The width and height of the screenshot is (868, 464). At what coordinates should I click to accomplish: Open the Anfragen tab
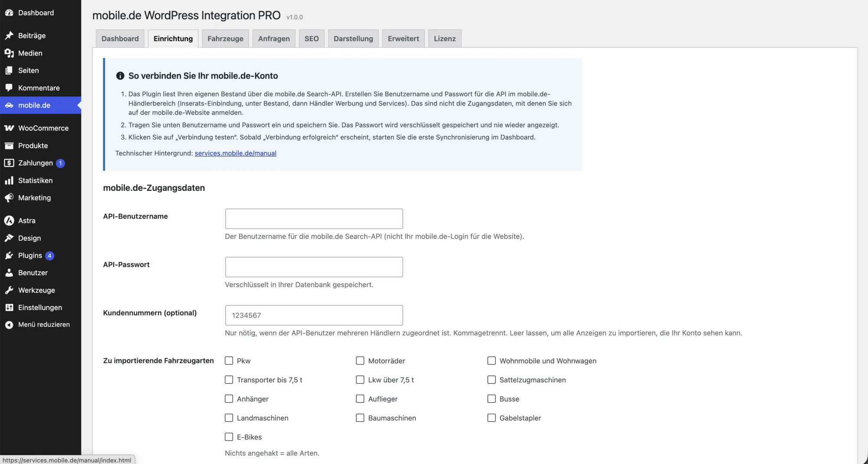tap(274, 39)
